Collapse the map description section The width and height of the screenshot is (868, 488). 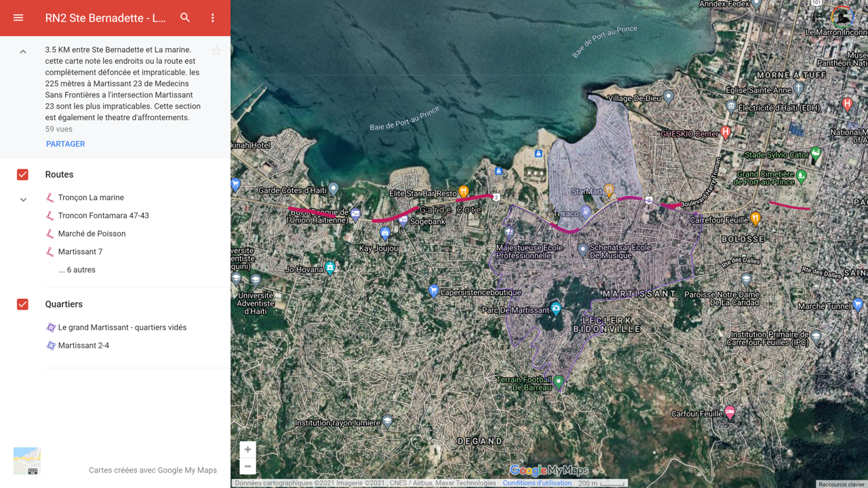[23, 52]
